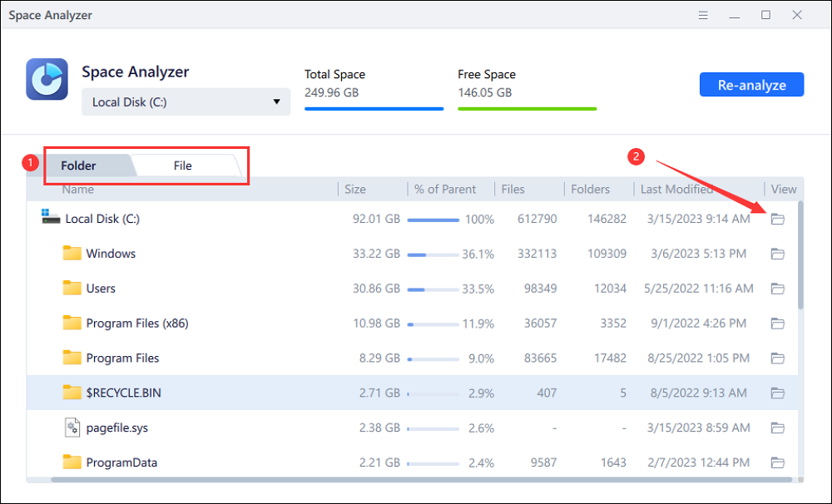Click view folder icon for $RECYCLE.BIN
This screenshot has height=504, width=832.
click(x=777, y=393)
